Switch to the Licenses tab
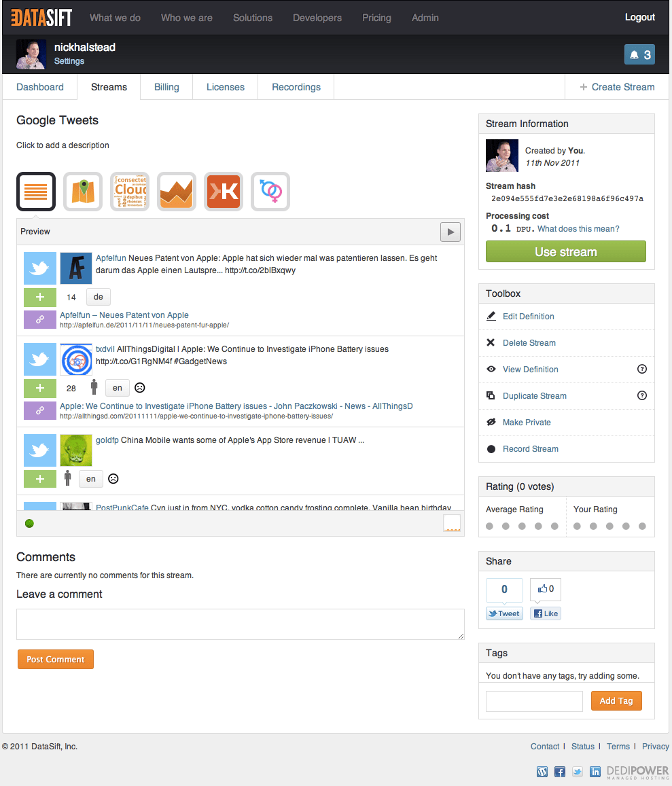672x786 pixels. (x=226, y=87)
